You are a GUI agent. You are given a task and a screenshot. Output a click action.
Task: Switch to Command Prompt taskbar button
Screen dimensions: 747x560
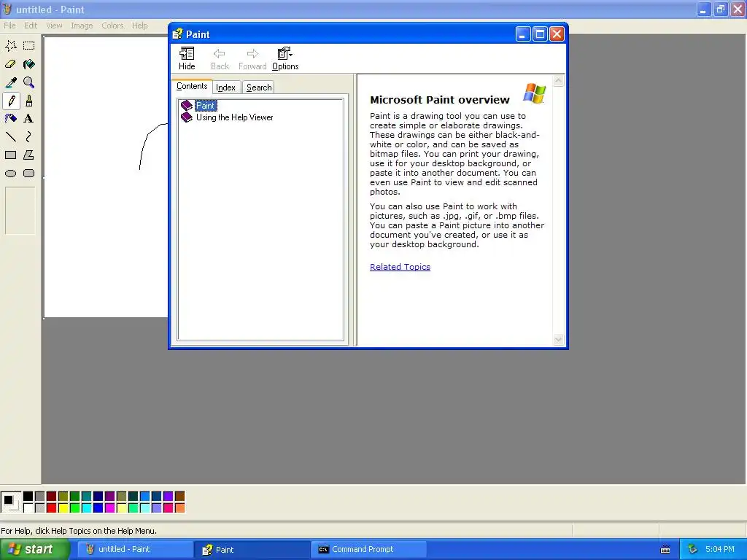coord(368,550)
